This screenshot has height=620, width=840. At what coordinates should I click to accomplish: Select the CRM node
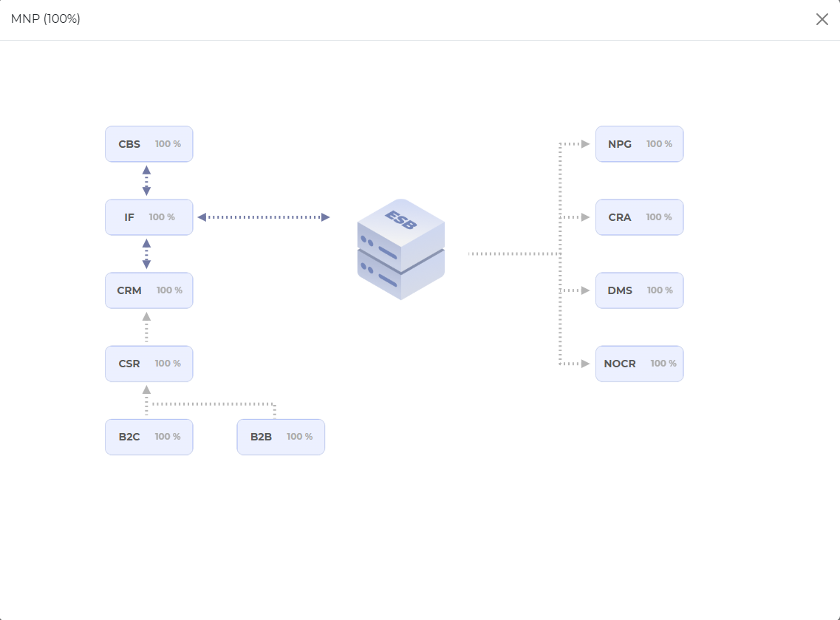pos(148,290)
